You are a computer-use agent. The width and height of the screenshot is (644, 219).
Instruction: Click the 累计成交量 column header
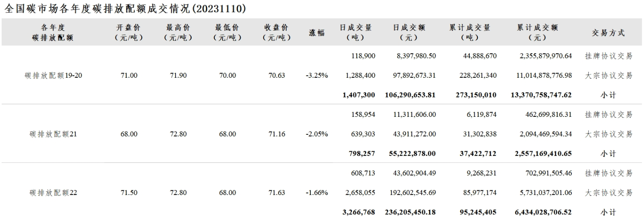(x=470, y=33)
